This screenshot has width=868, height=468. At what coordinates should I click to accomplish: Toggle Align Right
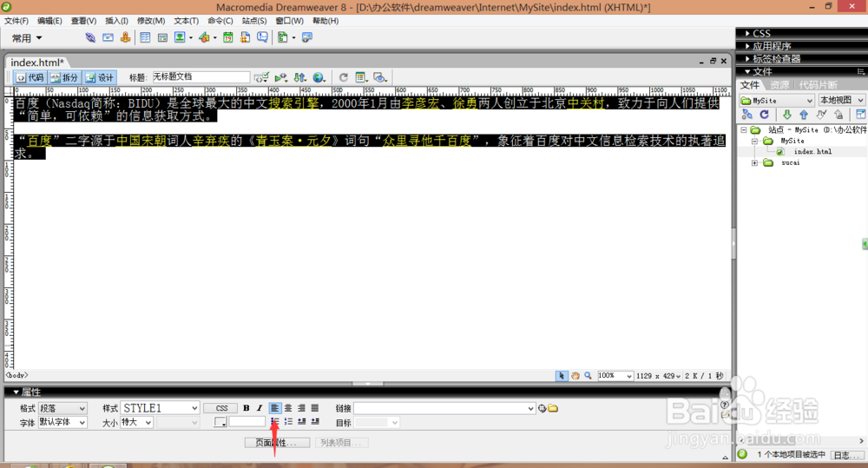click(301, 408)
